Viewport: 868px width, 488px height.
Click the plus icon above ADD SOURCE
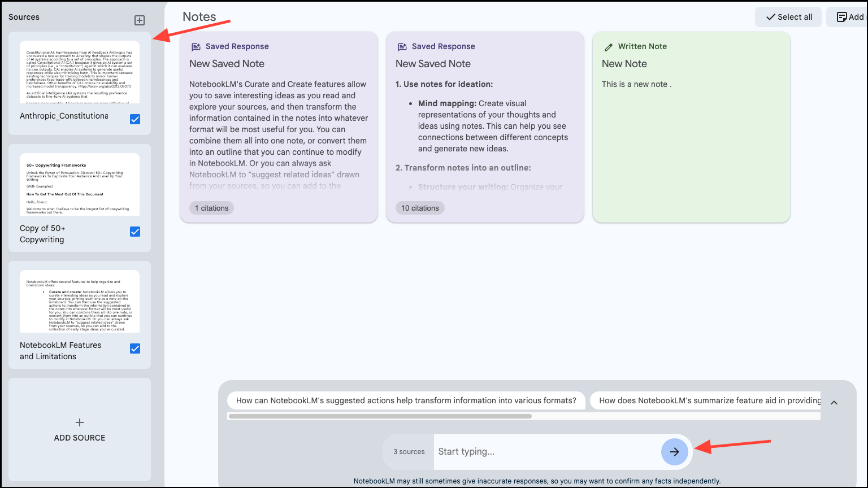pos(80,422)
